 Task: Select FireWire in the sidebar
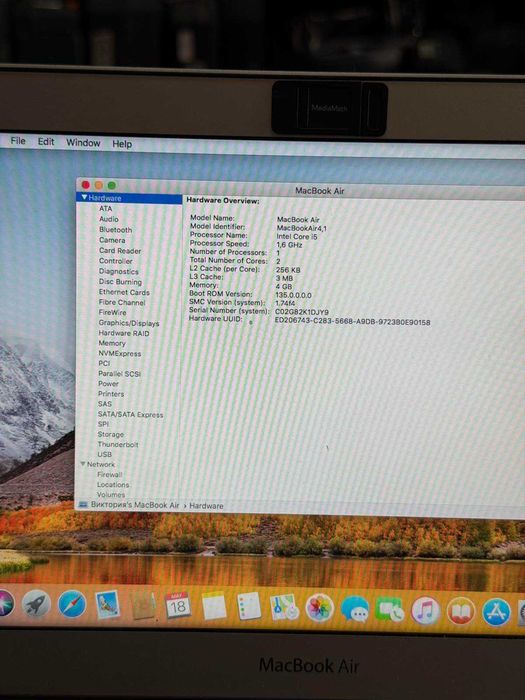click(x=112, y=312)
